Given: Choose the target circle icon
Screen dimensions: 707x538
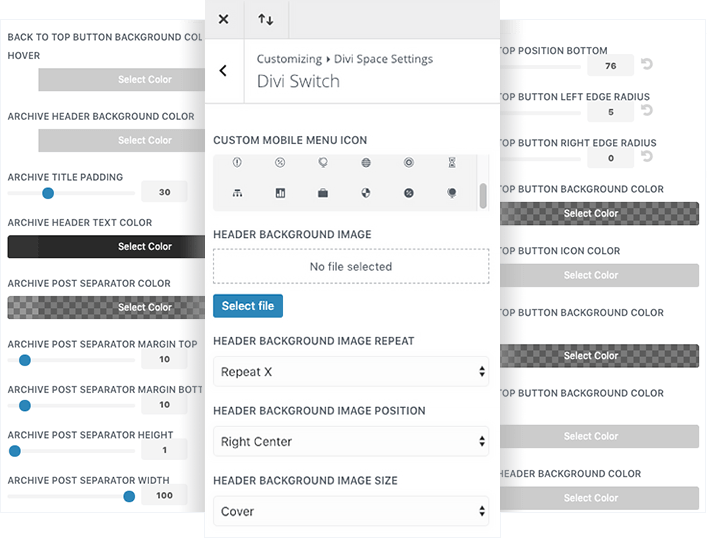Looking at the screenshot, I should pos(409,162).
